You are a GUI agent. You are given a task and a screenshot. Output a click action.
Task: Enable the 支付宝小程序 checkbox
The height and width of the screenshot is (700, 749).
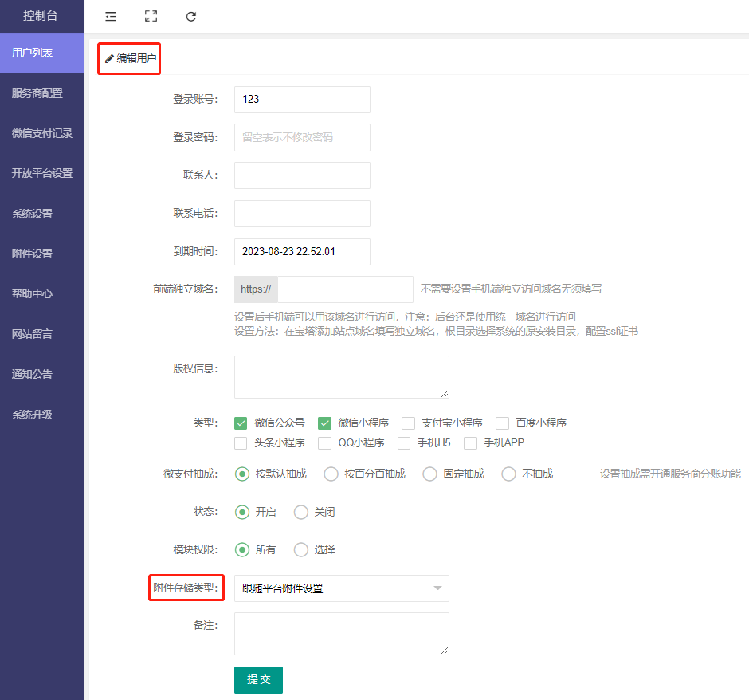[x=408, y=423]
